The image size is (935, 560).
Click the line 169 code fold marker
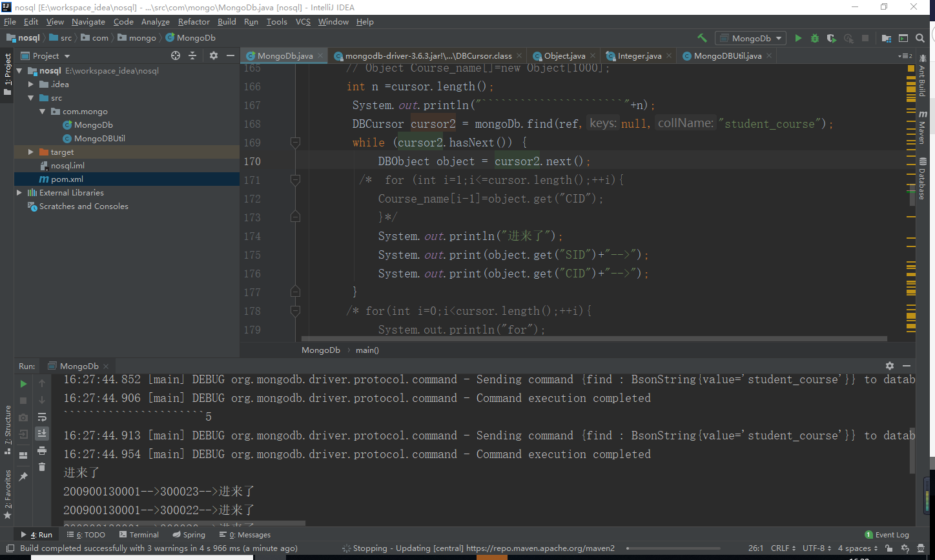[295, 143]
